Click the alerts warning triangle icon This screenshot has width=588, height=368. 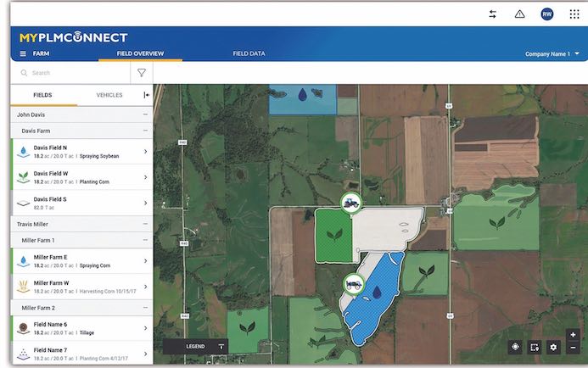519,14
